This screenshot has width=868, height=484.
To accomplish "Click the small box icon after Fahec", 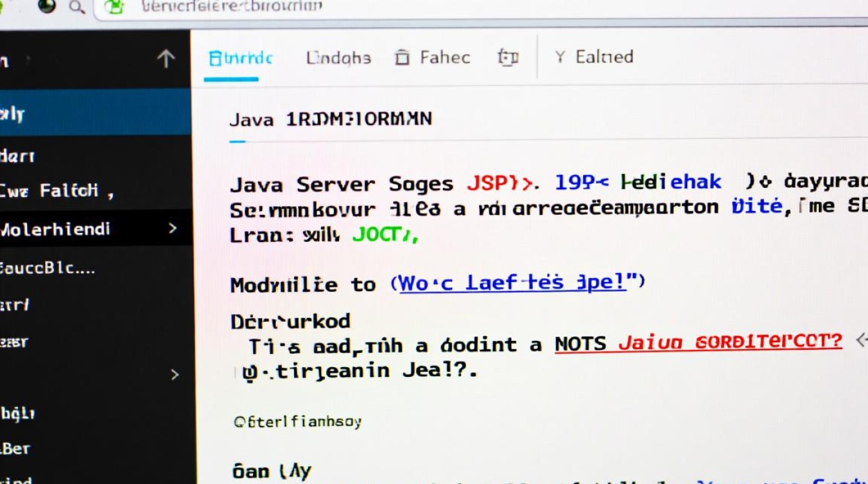I will tap(508, 57).
